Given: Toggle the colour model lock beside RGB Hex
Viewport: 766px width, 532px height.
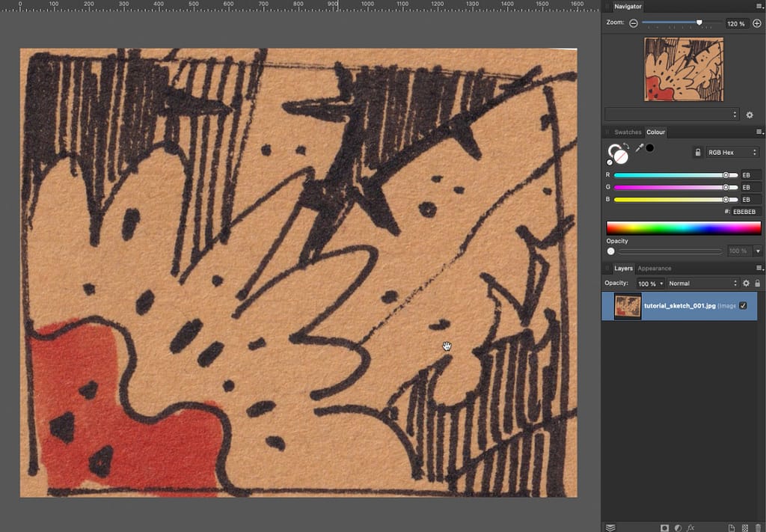Looking at the screenshot, I should [697, 153].
